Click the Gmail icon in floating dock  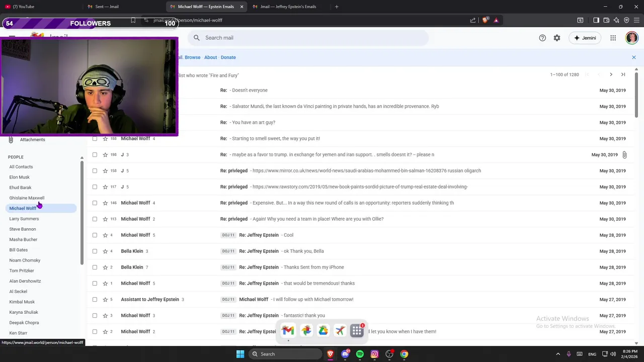click(288, 330)
